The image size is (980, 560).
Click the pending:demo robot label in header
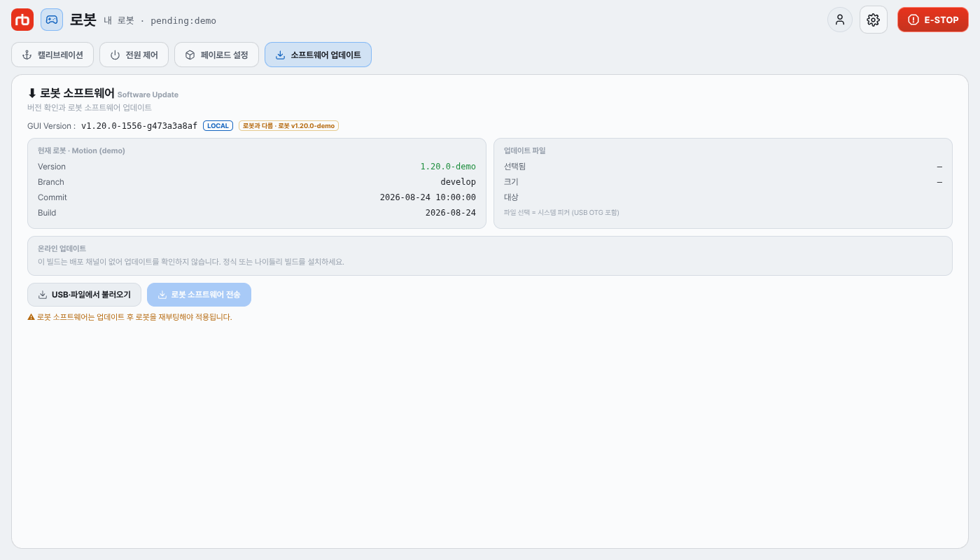tap(183, 21)
